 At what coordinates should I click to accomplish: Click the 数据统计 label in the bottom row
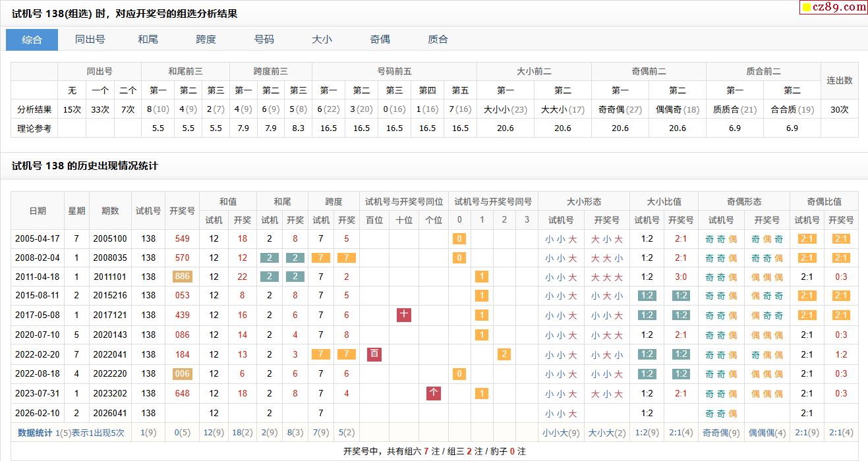(35, 433)
